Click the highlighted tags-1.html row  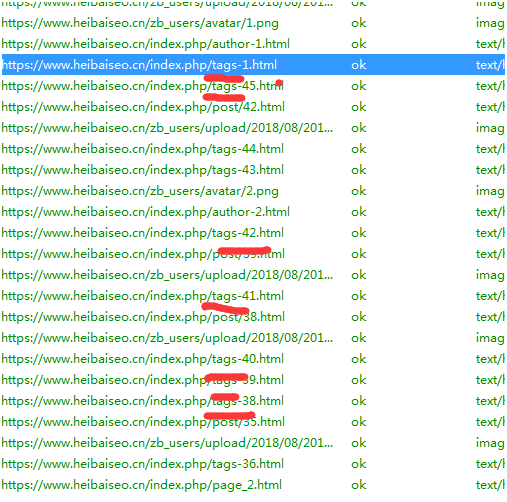[x=253, y=65]
